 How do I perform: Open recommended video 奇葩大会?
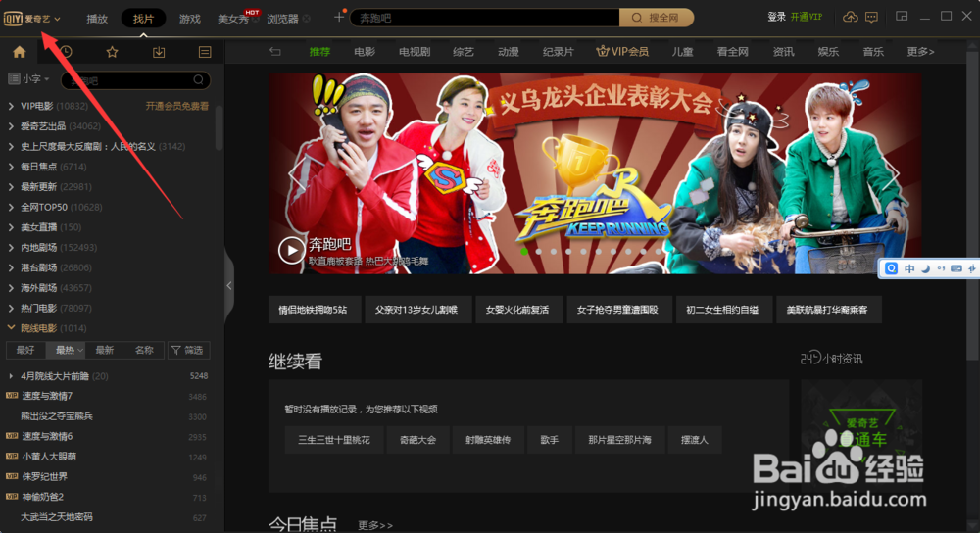pyautogui.click(x=417, y=440)
